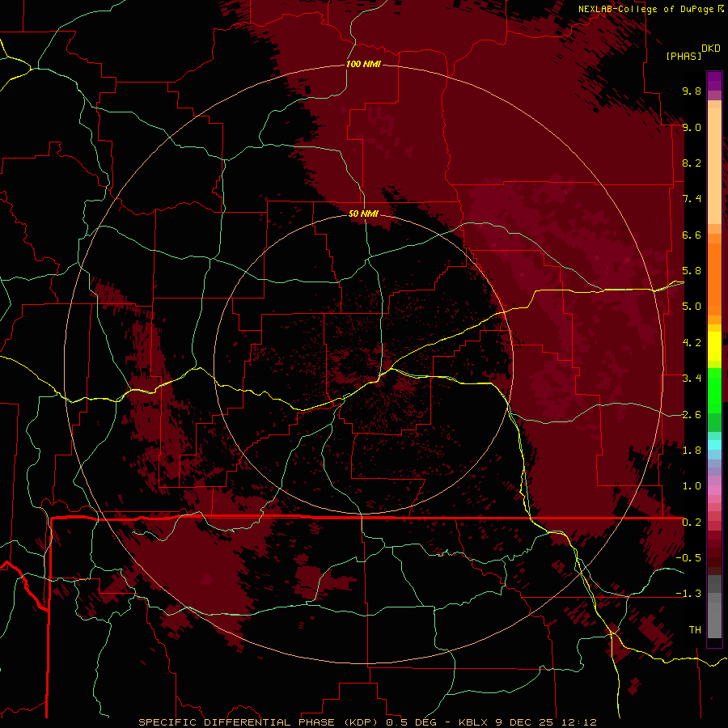Click the 0.2 legend value
The image size is (728, 728).
pos(692,523)
